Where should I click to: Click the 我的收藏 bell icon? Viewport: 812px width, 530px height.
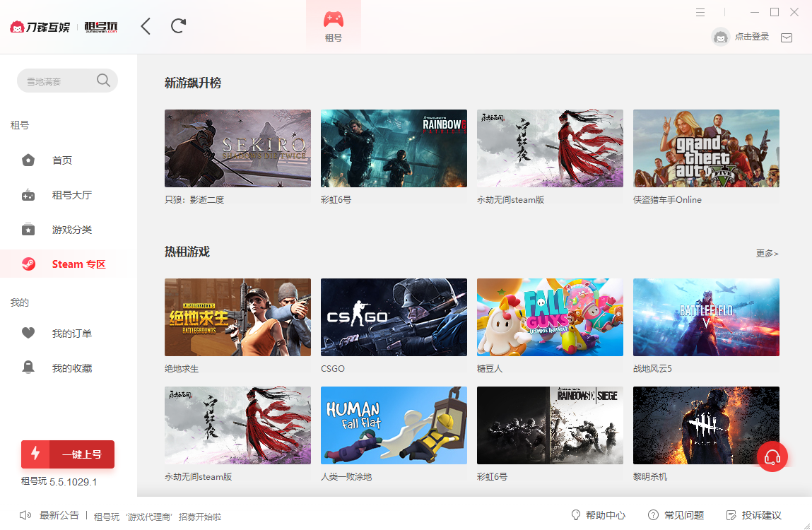[x=28, y=367]
